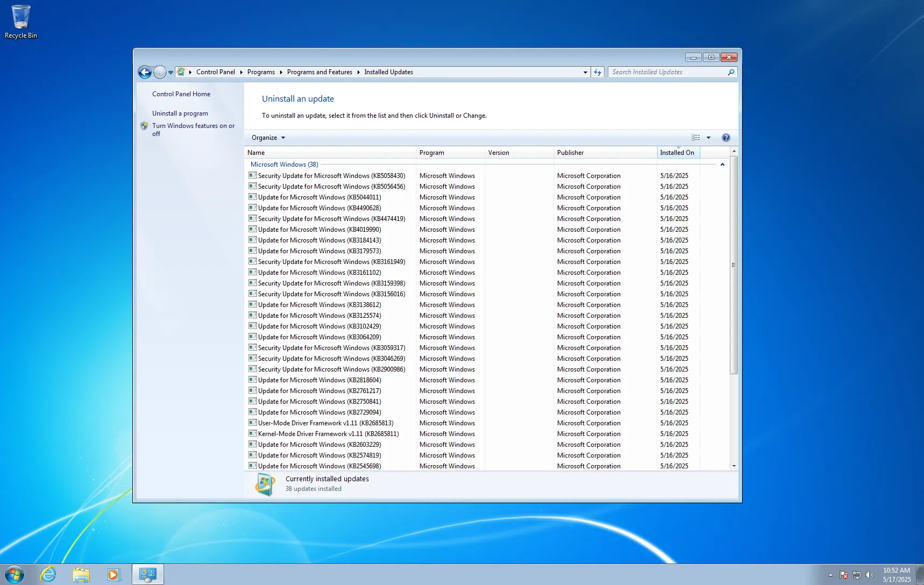Click the change view icon
Image resolution: width=924 pixels, height=585 pixels.
tap(696, 138)
